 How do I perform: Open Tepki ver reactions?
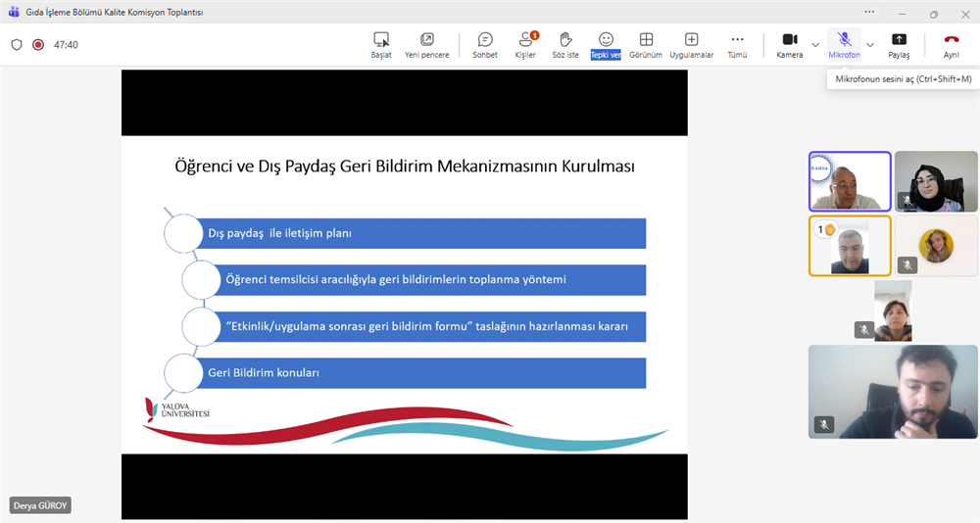606,45
